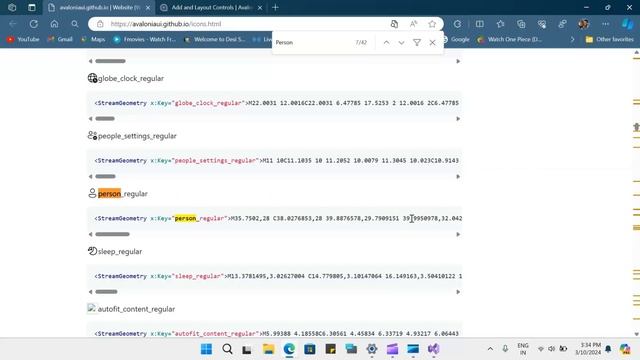
Task: Open the Collections icon
Action: coord(521,24)
